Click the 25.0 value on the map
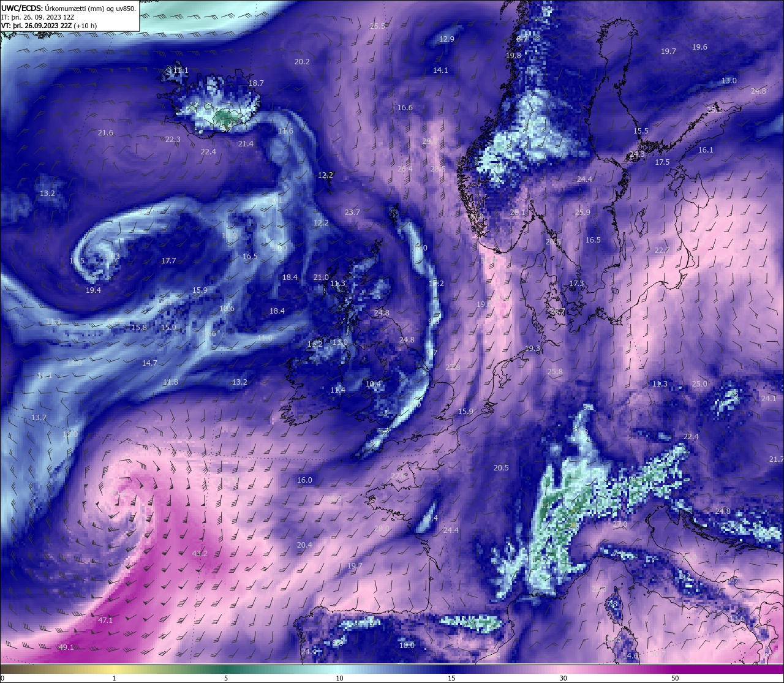This screenshot has height=683, width=784. coord(699,383)
